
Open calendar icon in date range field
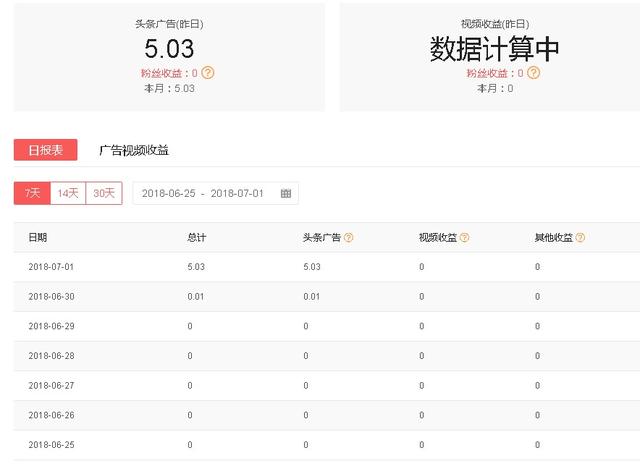pos(286,193)
